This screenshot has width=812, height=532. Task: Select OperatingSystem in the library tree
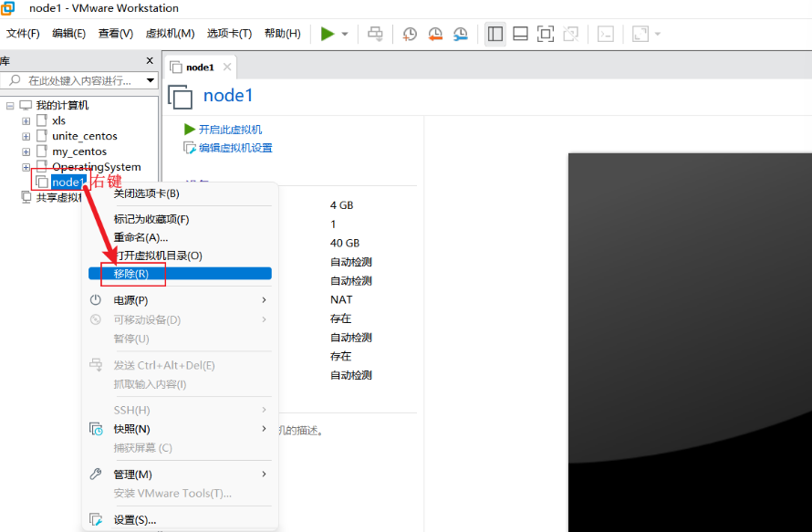click(97, 167)
